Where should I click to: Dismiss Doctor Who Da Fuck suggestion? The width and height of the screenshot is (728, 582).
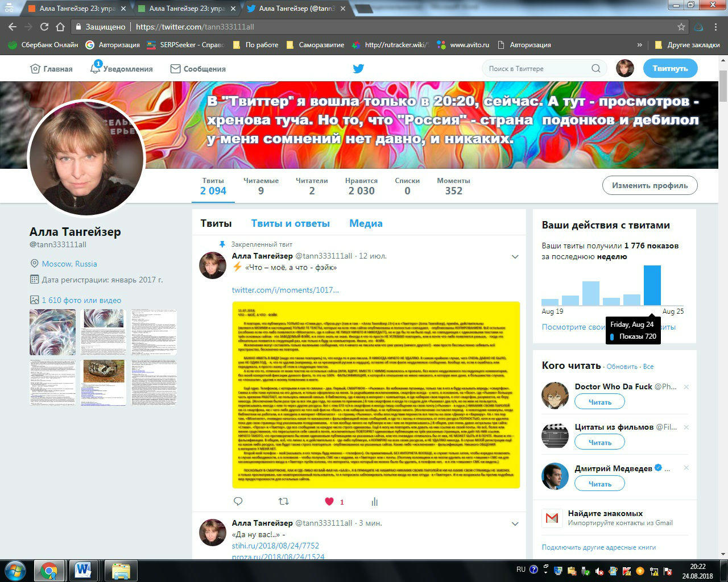(686, 387)
